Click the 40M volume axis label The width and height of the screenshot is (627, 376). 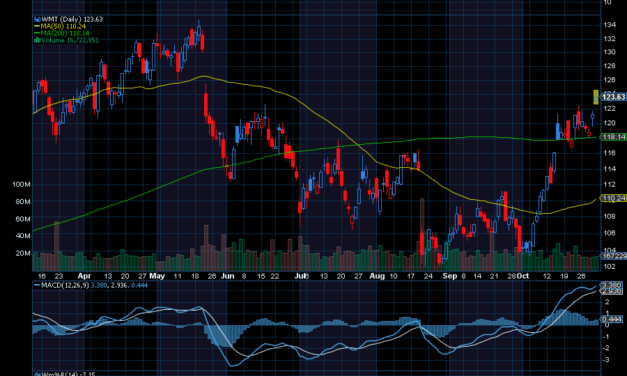click(x=23, y=236)
